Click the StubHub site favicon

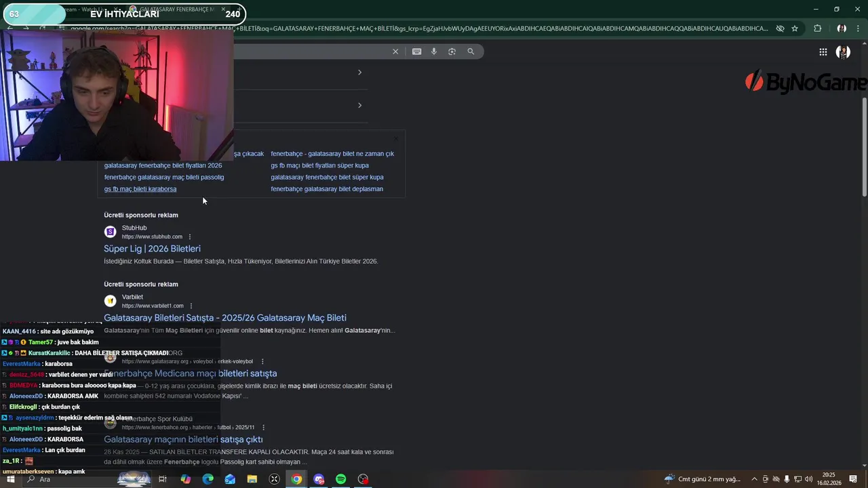(x=110, y=232)
